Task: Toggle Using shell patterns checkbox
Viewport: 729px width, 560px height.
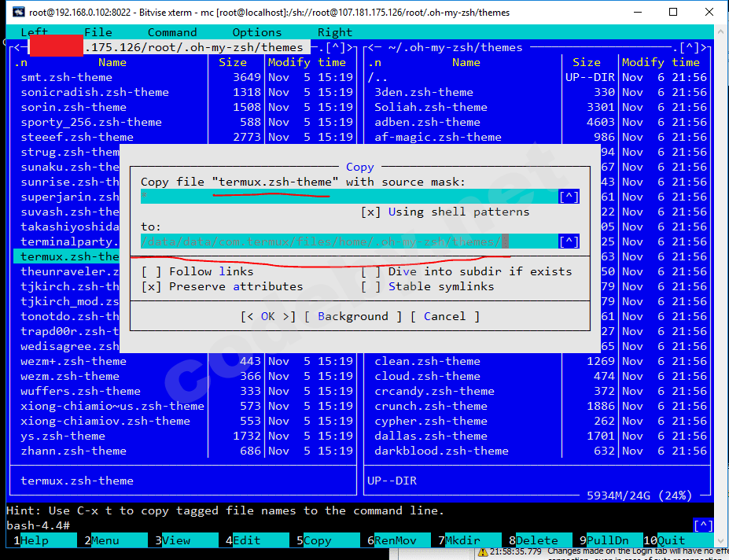Action: coord(445,212)
